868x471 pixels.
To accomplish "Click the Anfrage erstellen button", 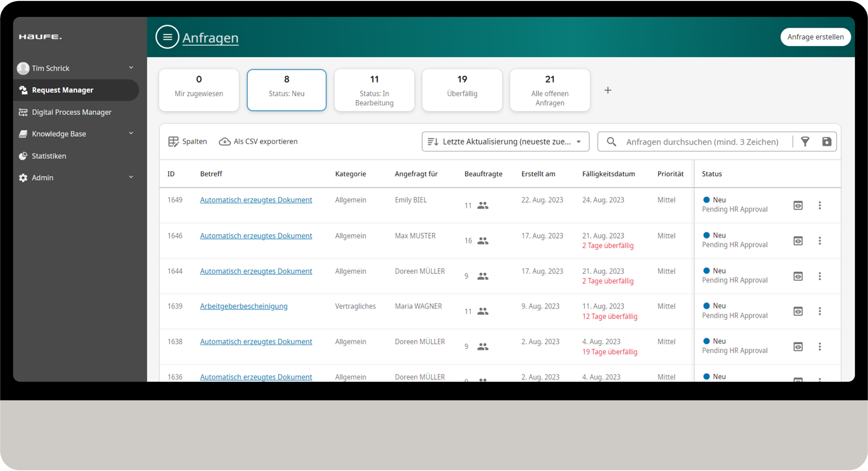I will click(x=815, y=37).
